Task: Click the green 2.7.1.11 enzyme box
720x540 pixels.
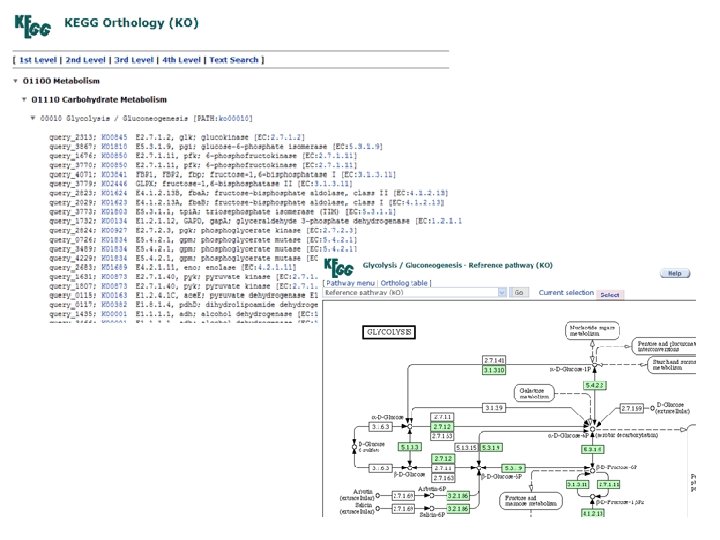Action: (609, 484)
